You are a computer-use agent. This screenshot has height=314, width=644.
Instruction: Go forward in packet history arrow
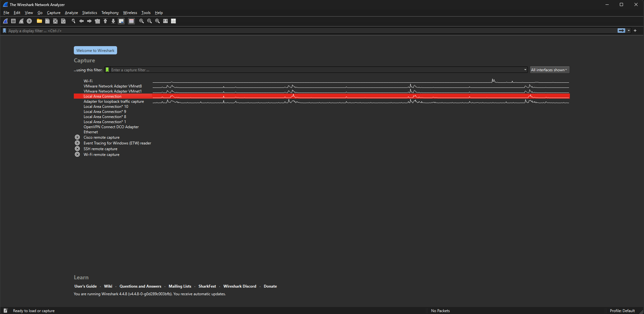[89, 21]
